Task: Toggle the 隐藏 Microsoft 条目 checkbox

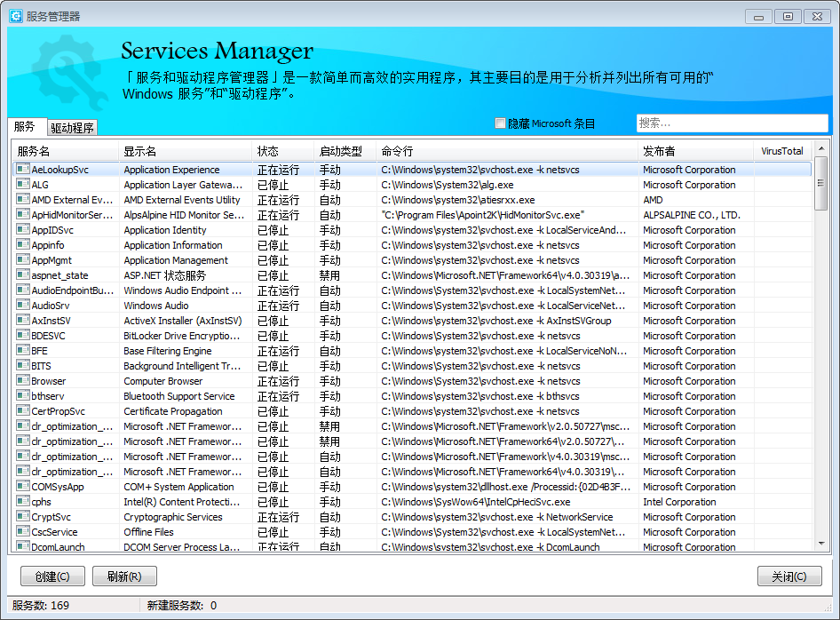Action: 501,123
